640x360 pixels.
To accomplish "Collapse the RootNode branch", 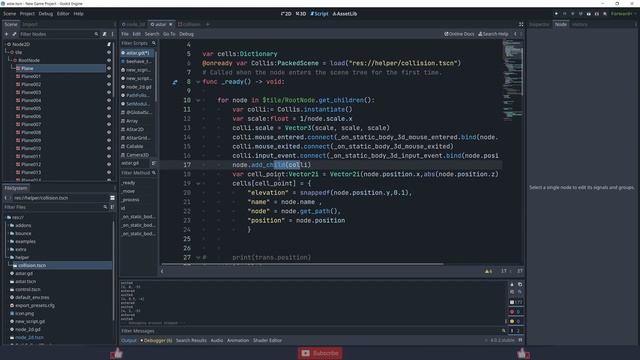I will pyautogui.click(x=11, y=60).
